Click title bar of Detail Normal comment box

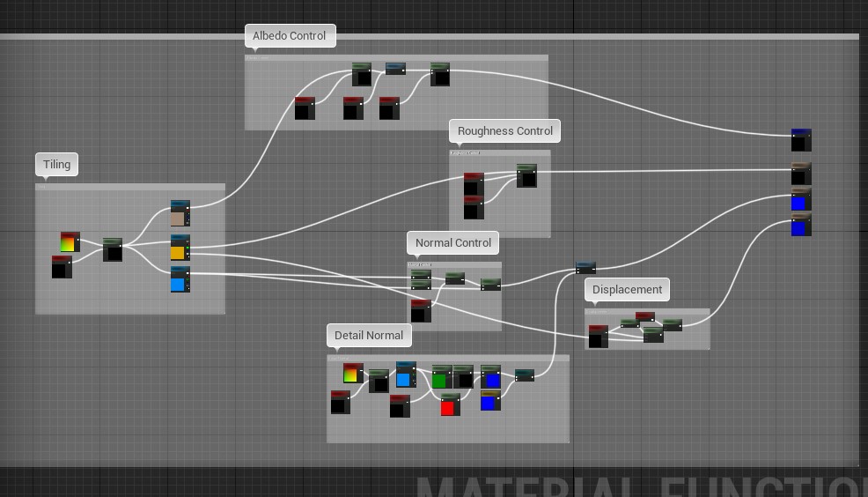[x=448, y=358]
